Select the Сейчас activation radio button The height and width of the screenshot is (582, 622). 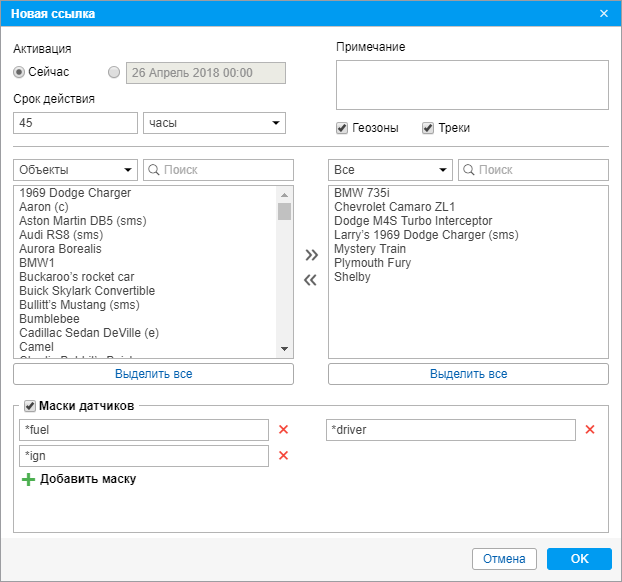(x=19, y=72)
